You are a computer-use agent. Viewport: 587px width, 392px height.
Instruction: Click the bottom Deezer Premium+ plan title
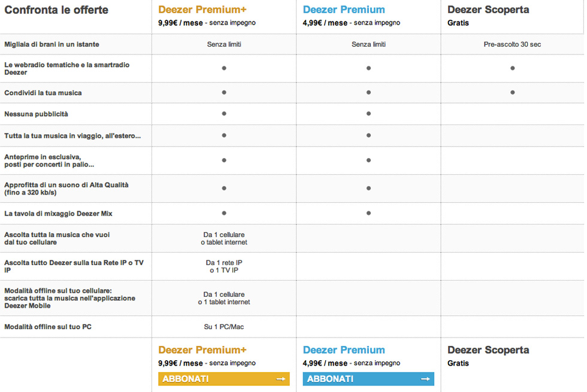(x=202, y=350)
